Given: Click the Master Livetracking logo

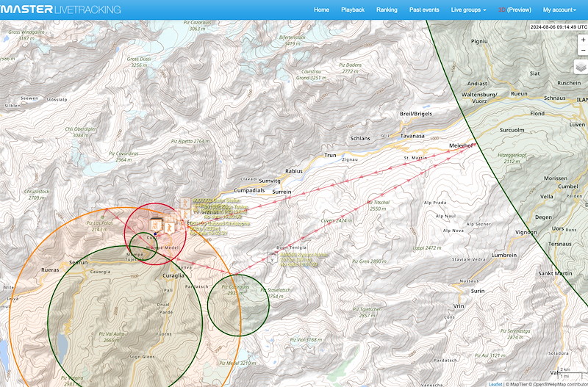Looking at the screenshot, I should 60,10.
